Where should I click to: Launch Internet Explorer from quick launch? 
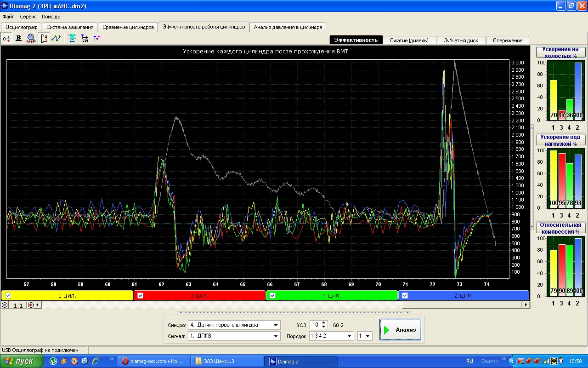(x=96, y=361)
